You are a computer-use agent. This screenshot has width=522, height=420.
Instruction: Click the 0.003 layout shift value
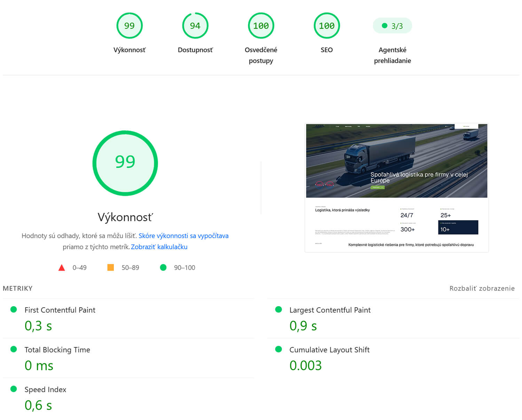[306, 366]
